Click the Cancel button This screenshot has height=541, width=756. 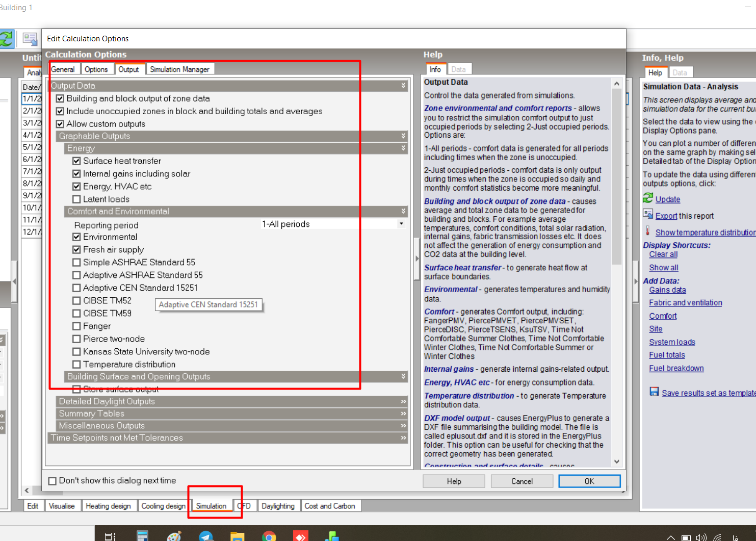(x=522, y=481)
